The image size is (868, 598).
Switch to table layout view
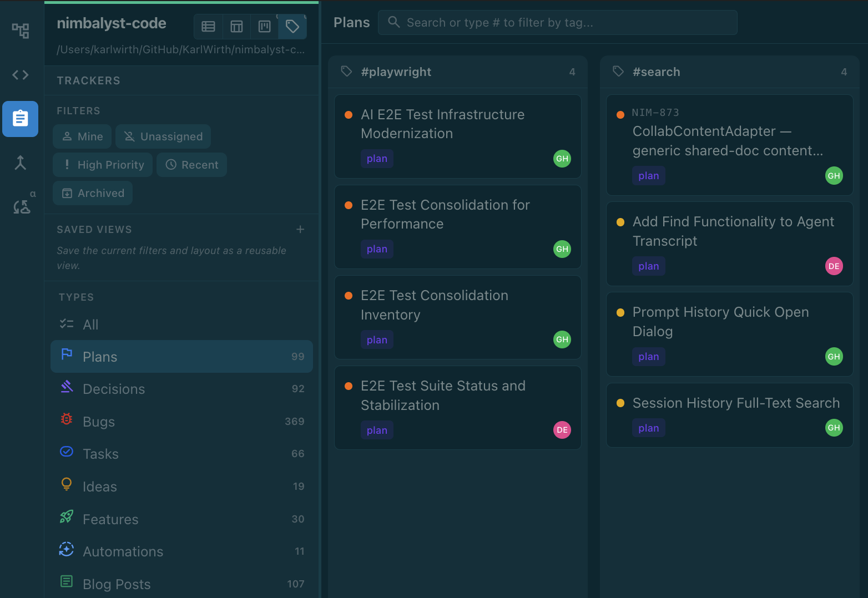[x=236, y=26]
